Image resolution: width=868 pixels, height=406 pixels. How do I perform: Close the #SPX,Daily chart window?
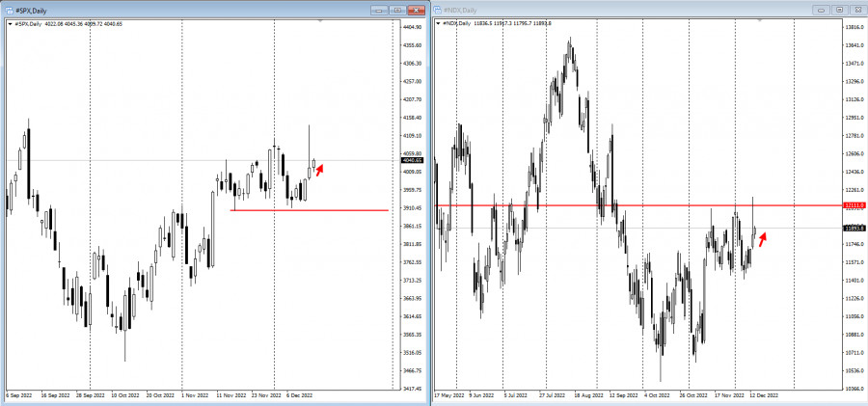[417, 9]
